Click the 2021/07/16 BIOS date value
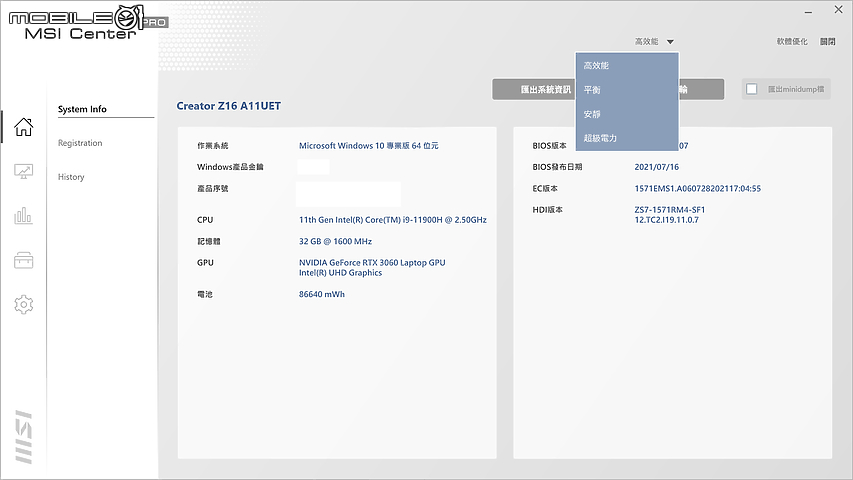Image resolution: width=853 pixels, height=480 pixels. click(x=656, y=167)
